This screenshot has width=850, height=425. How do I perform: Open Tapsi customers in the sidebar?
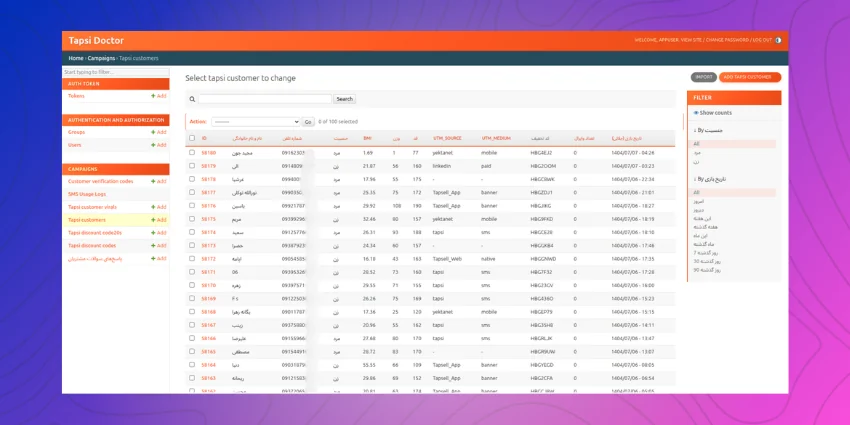pos(87,220)
